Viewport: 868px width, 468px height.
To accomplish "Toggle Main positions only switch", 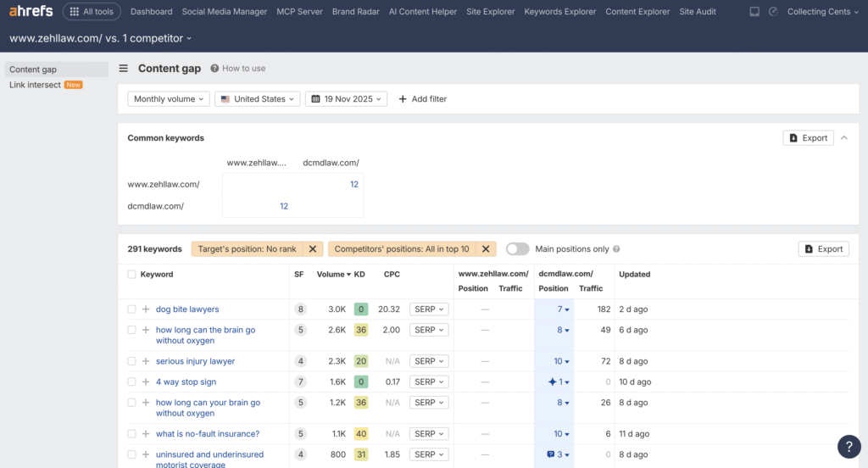I will click(x=517, y=249).
